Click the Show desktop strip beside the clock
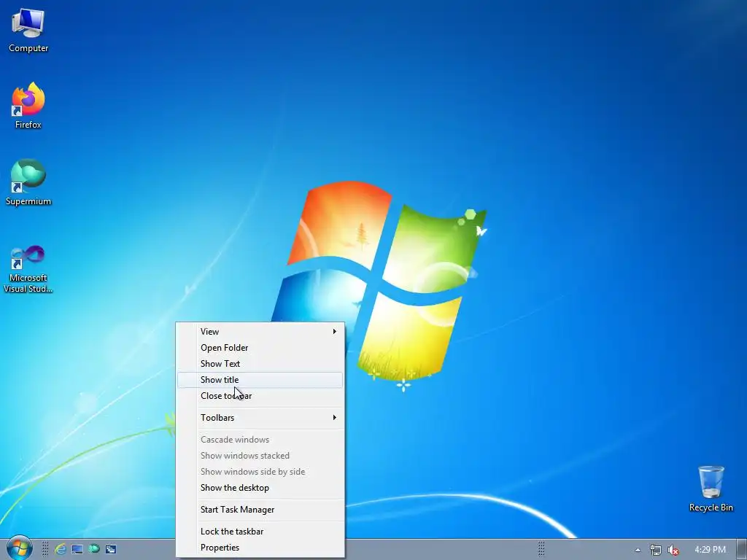 [x=742, y=550]
